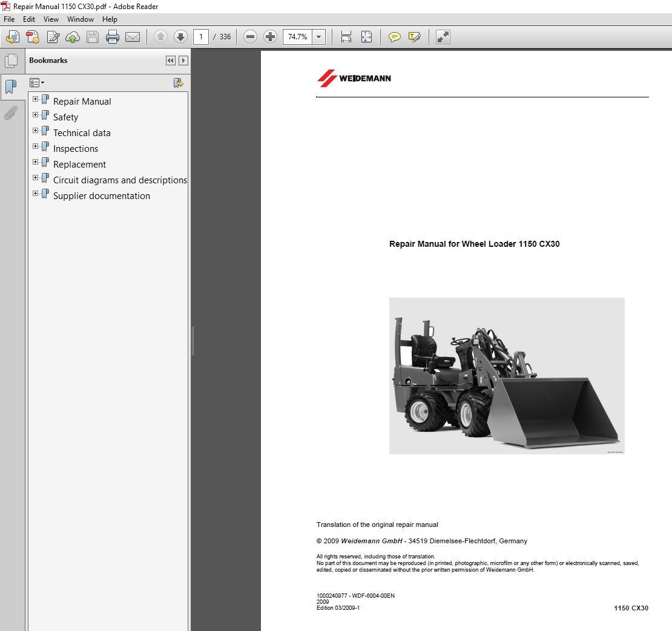Click the Send file by email icon
672x631 pixels.
coord(133,38)
